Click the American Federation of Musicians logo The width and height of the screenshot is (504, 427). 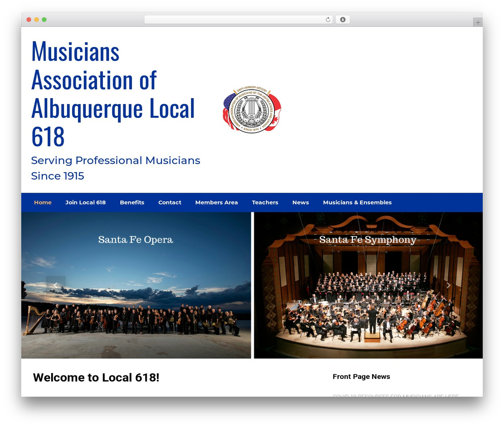252,110
